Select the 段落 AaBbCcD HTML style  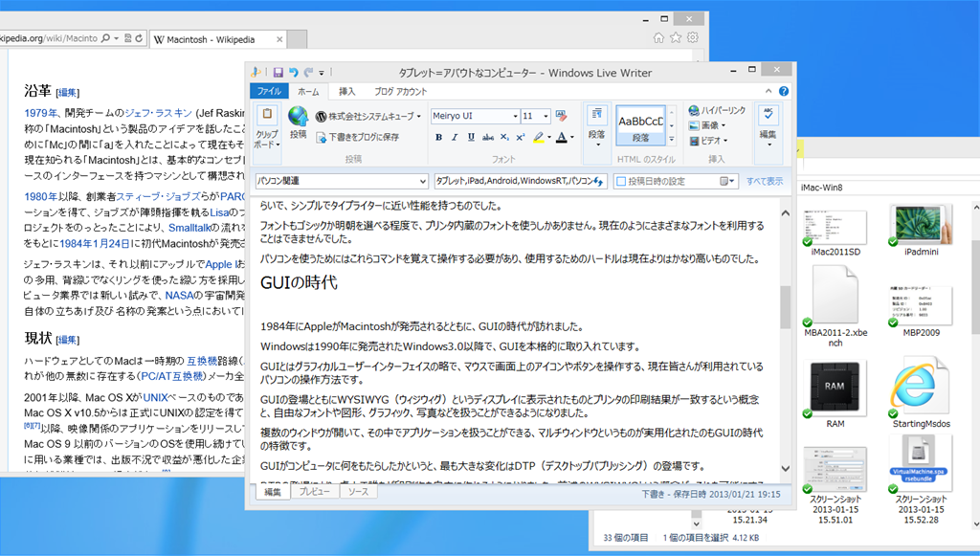(x=640, y=125)
